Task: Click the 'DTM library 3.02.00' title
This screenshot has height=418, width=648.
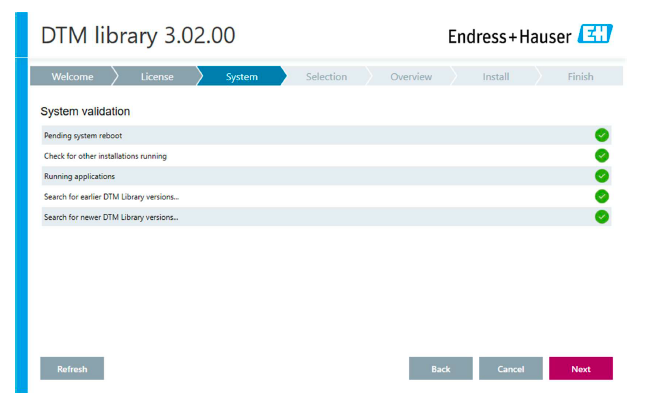Action: [138, 35]
